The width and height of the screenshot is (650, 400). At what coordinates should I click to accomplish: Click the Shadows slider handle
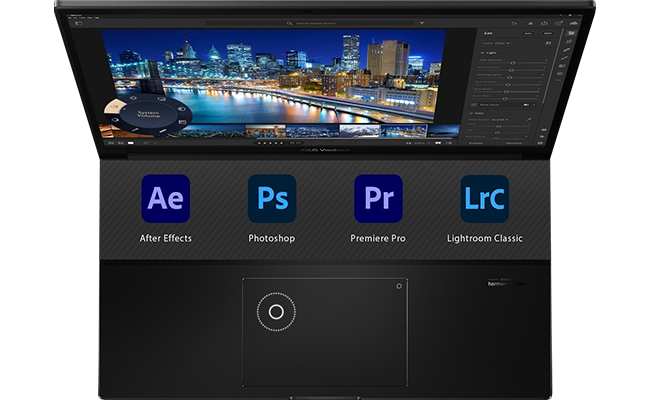click(x=508, y=85)
